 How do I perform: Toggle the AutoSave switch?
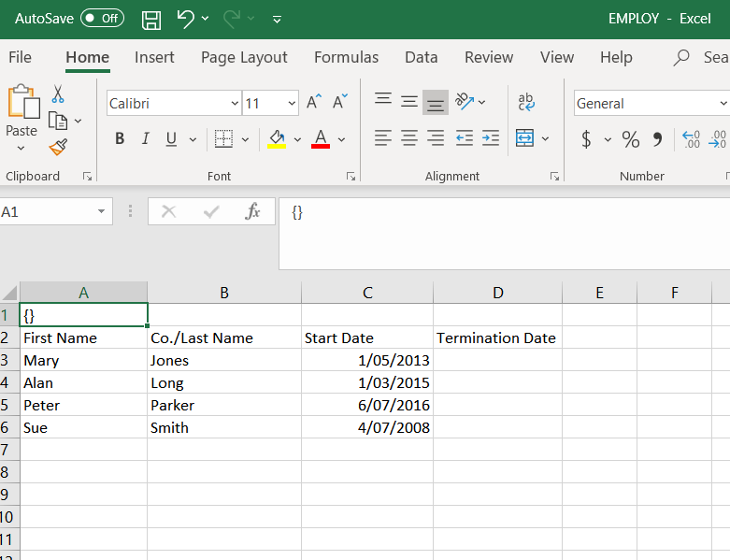(102, 19)
